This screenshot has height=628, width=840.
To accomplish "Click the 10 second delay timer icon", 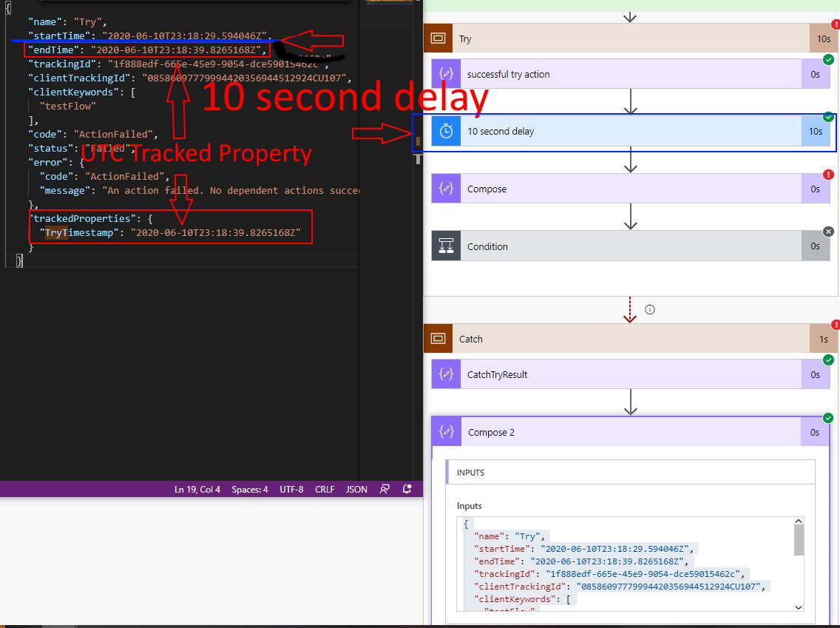I will click(x=447, y=131).
